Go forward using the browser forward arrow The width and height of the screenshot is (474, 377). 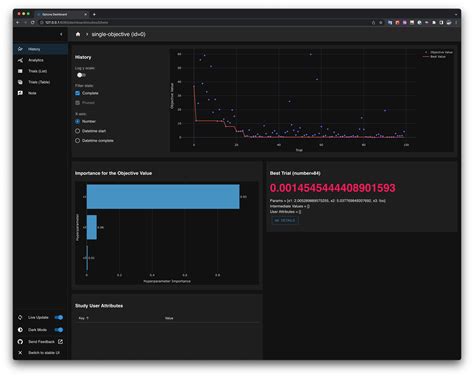(25, 22)
